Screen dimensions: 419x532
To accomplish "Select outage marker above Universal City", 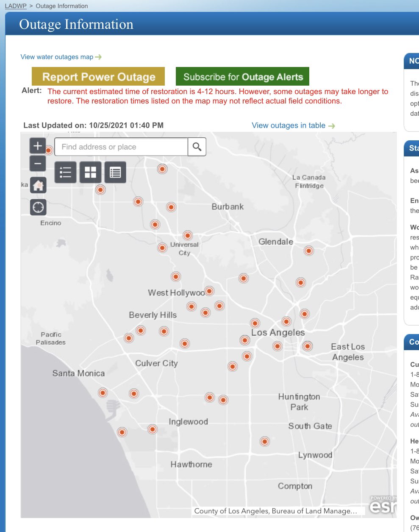I will [188, 235].
